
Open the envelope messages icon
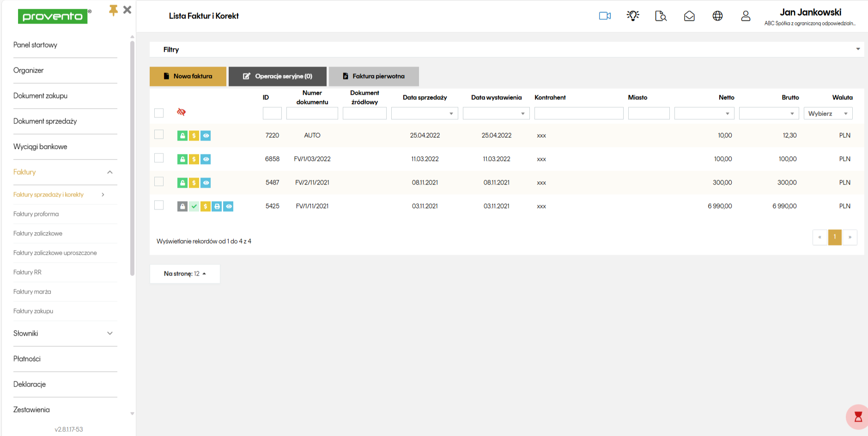pyautogui.click(x=689, y=16)
